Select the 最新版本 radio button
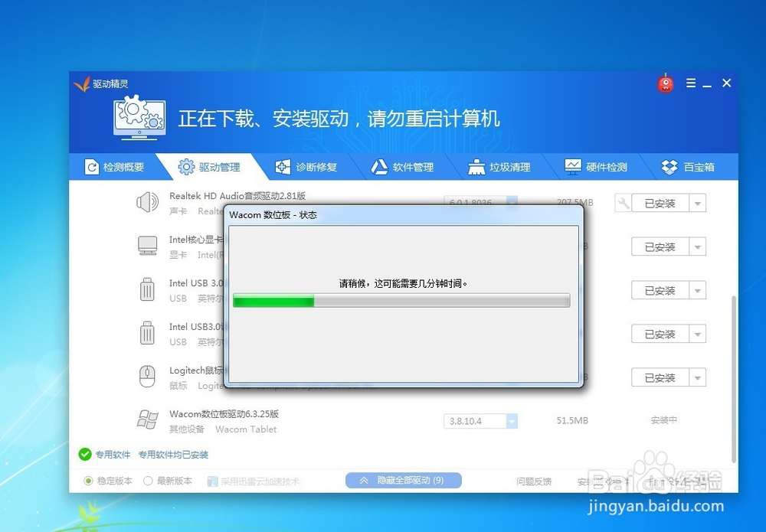The image size is (766, 532). pyautogui.click(x=148, y=481)
